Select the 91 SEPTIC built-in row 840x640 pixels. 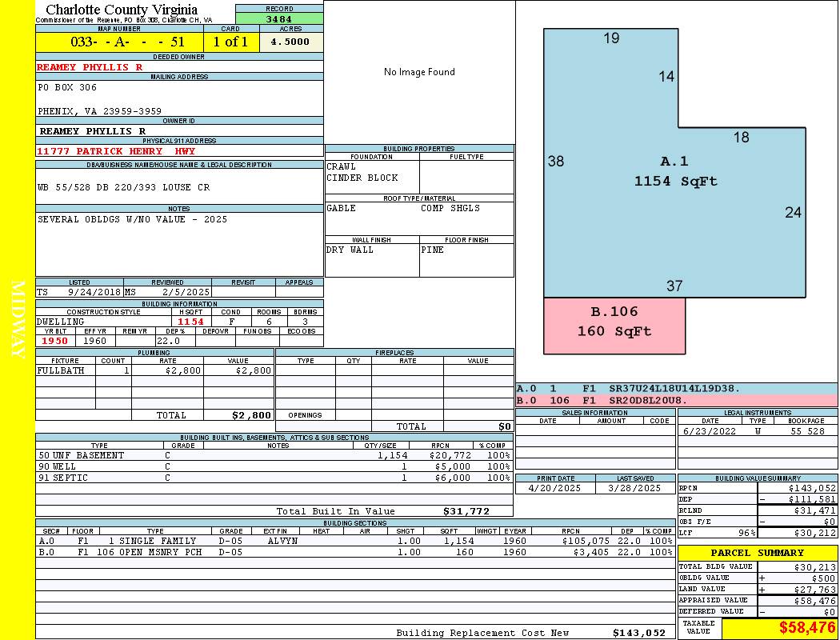(274, 478)
